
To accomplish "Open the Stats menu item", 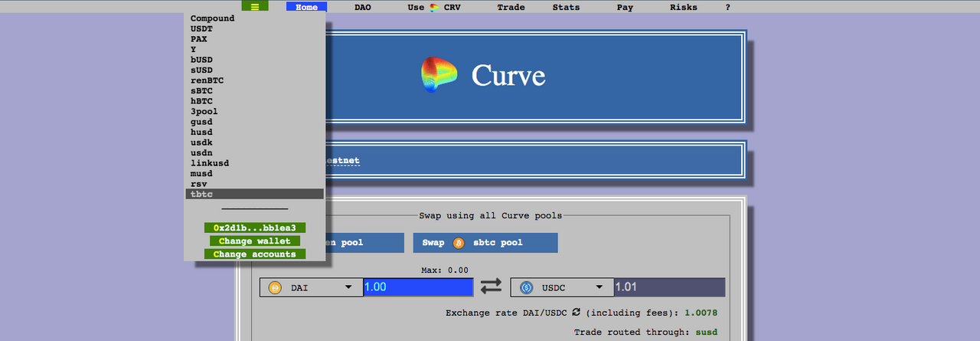I will (x=566, y=7).
